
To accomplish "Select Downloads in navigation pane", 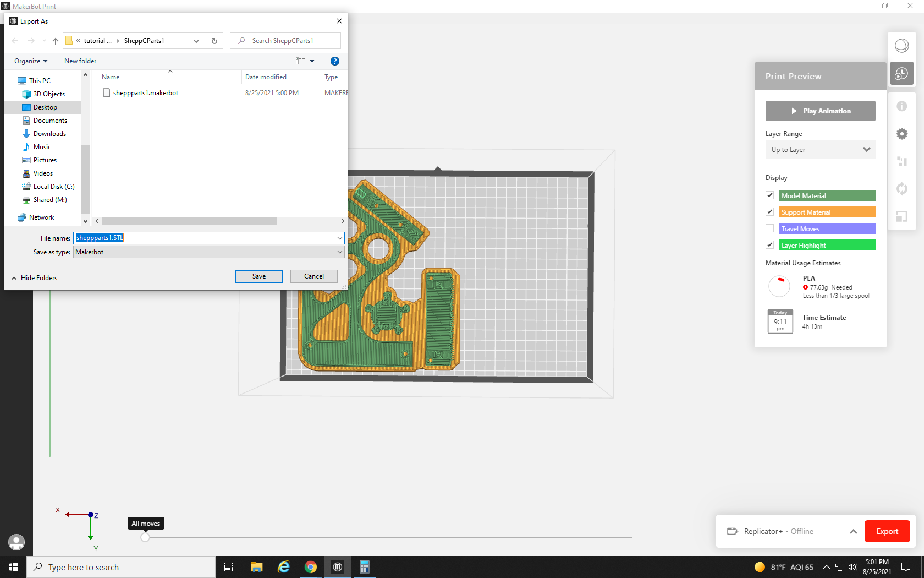I will [x=50, y=134].
